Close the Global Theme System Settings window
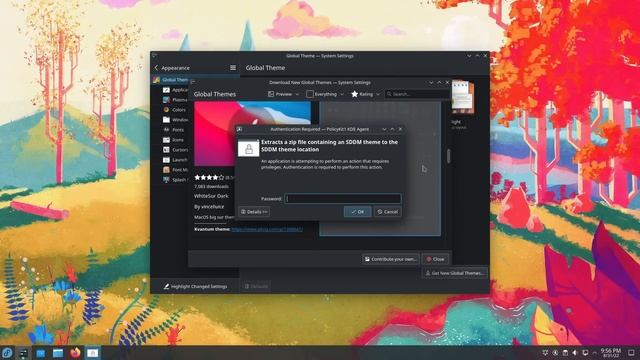 click(x=485, y=56)
